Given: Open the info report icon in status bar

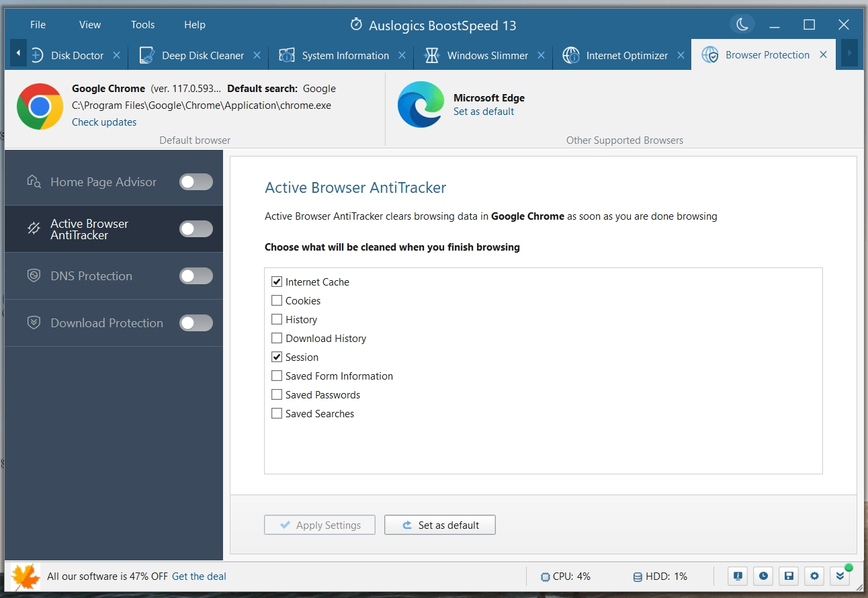Looking at the screenshot, I should (x=738, y=576).
